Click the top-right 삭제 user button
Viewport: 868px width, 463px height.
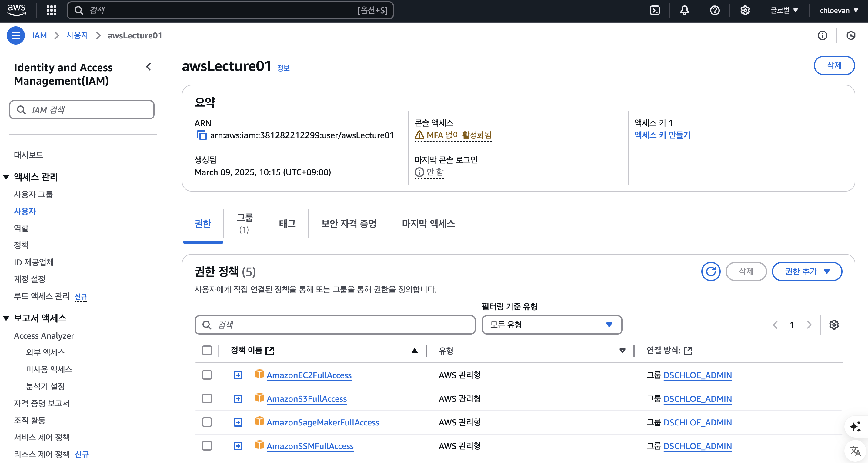pos(834,65)
